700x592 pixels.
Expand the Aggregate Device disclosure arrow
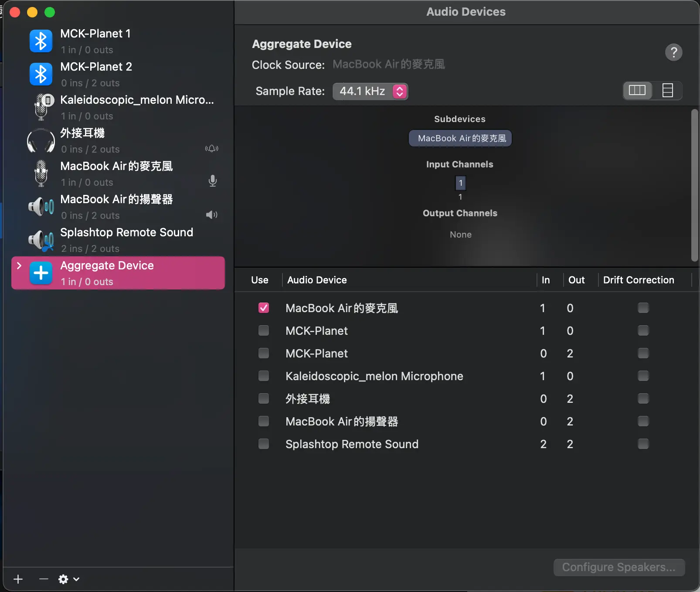(19, 265)
